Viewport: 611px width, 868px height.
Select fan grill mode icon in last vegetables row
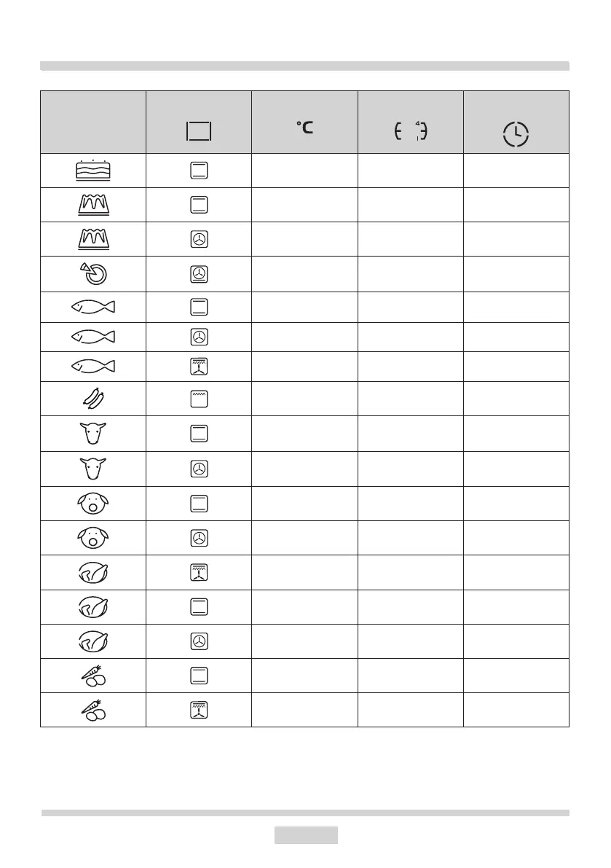pos(199,710)
